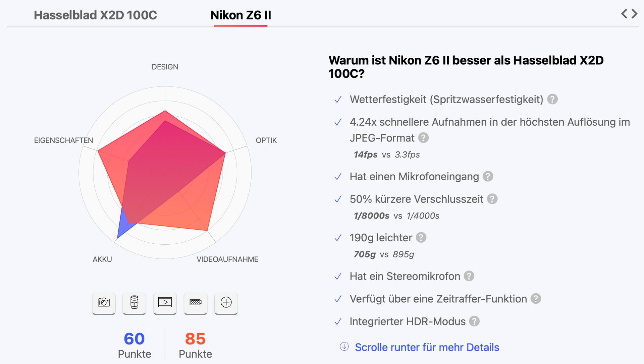
Task: Go to next comparison with right chevron
Action: [635, 14]
